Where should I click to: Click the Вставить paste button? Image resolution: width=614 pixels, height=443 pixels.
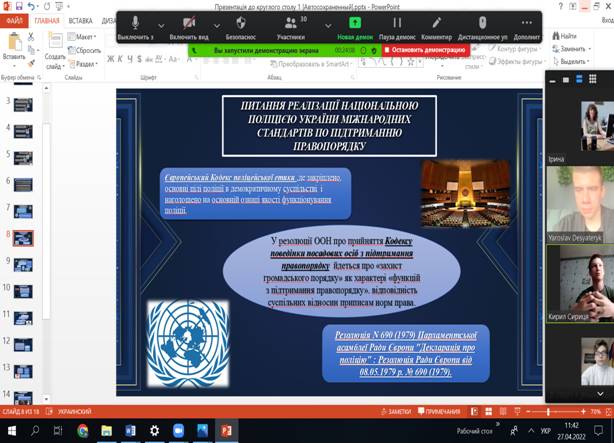point(14,47)
